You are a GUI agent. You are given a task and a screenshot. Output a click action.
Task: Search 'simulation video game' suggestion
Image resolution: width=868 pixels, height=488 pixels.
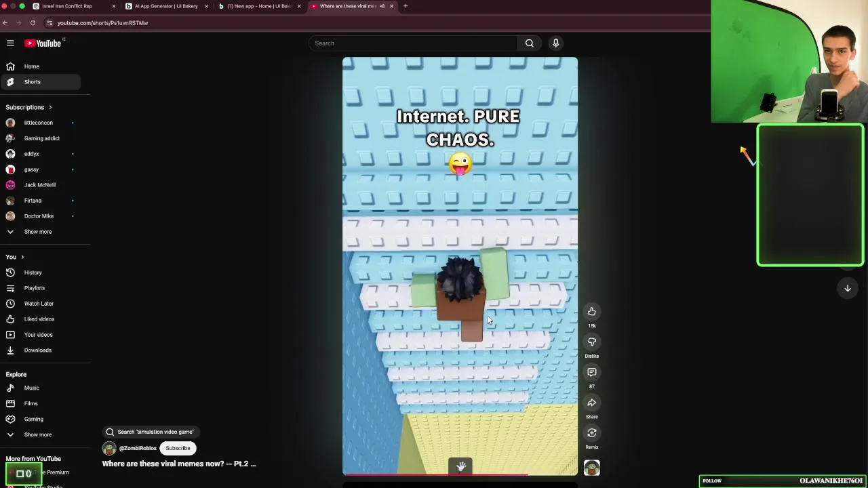coord(150,432)
